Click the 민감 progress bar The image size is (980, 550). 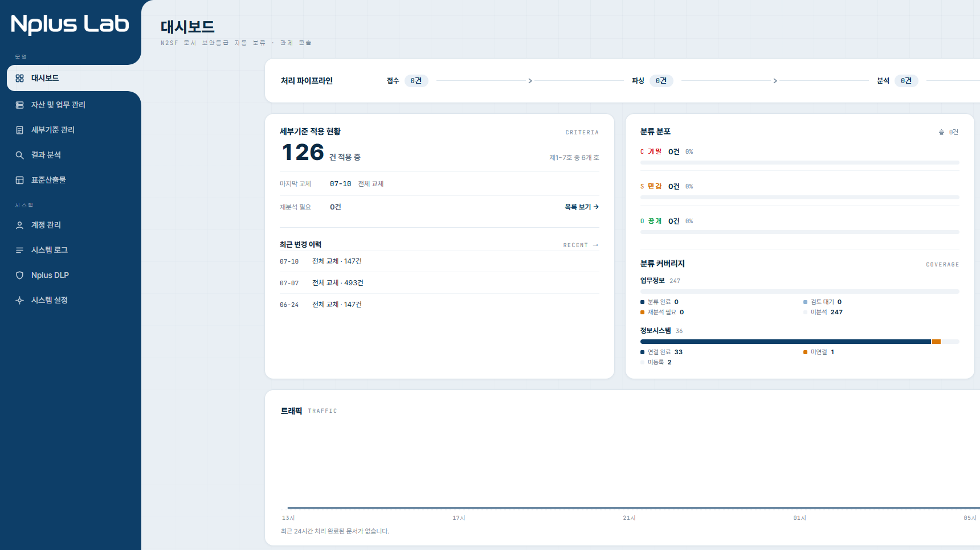click(x=799, y=198)
